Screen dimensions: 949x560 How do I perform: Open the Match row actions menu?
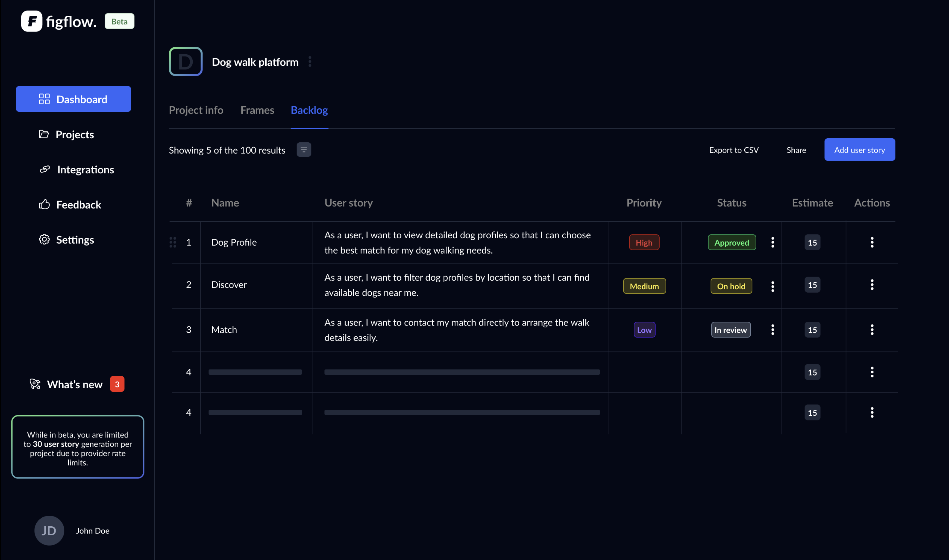872,330
